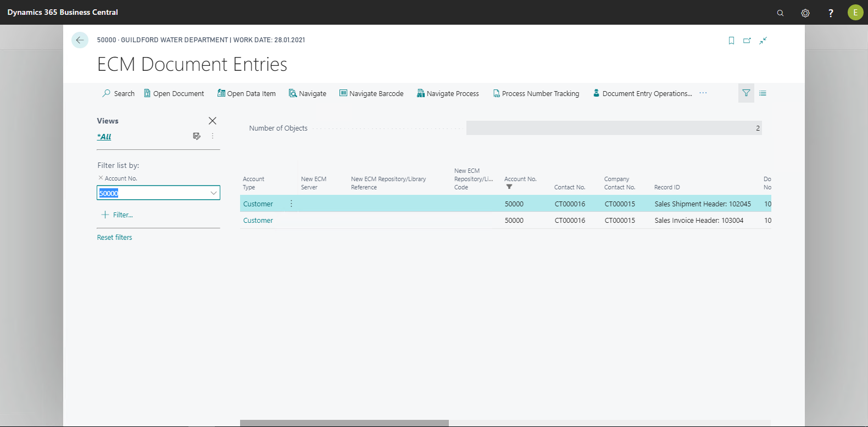Click the top bar search magnifier icon

click(780, 13)
